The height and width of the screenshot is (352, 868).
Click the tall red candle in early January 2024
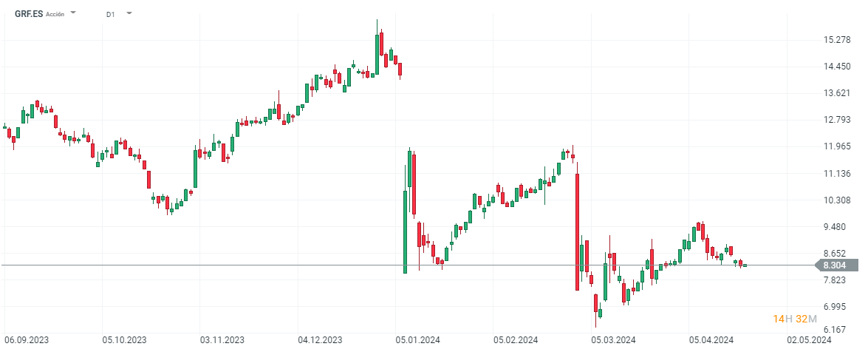[414, 183]
